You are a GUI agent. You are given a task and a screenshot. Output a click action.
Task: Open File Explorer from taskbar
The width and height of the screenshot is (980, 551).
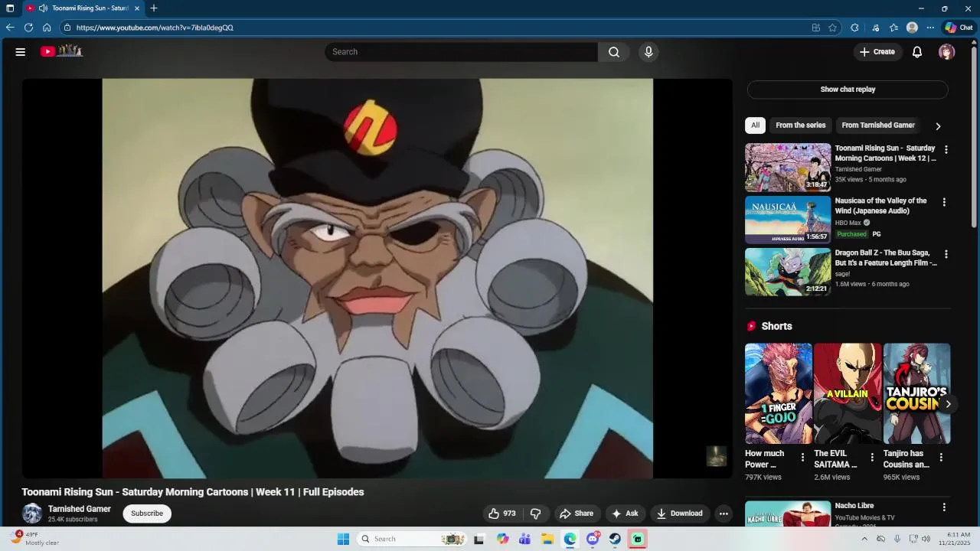(547, 539)
